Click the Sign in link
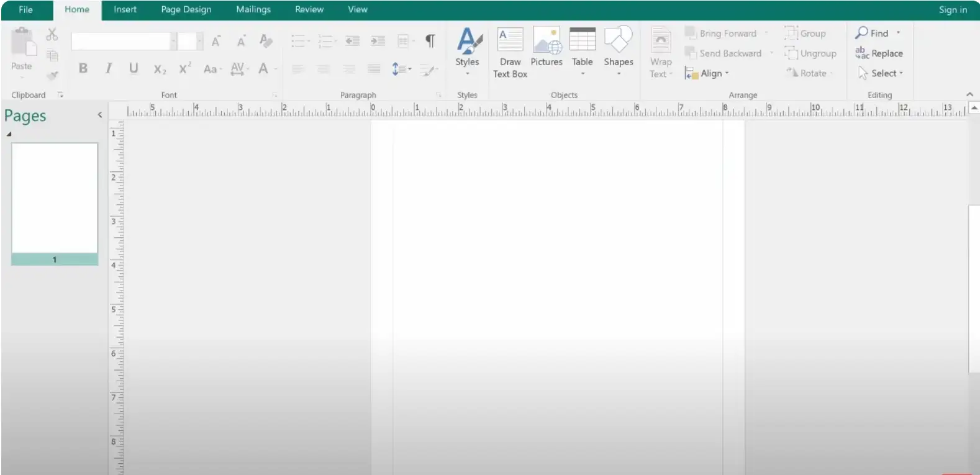Screen dimensions: 980x475 pos(952,9)
